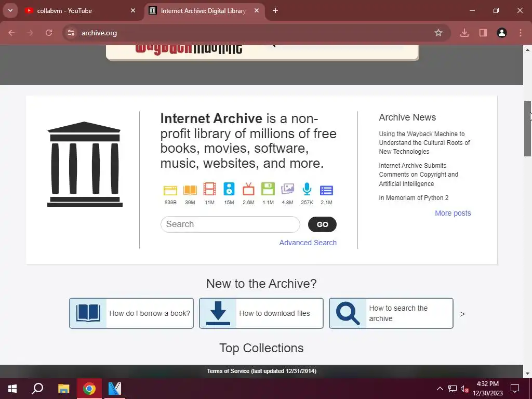This screenshot has height=399, width=532.
Task: Close the collabvm YouTube tab
Action: [x=133, y=11]
